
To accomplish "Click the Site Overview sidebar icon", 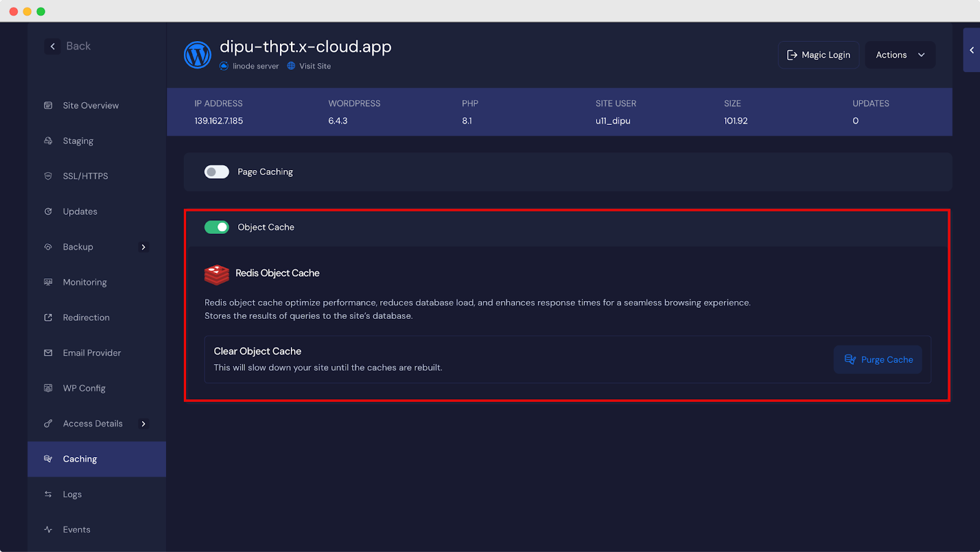I will 48,105.
